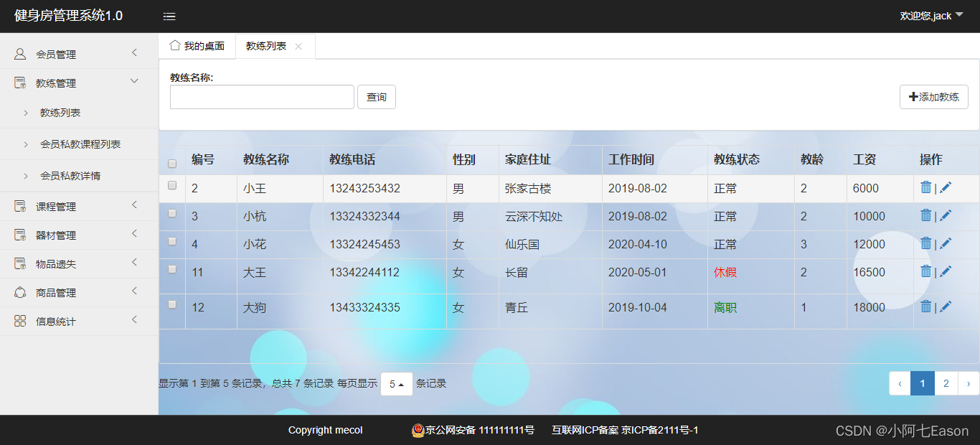Go to page 2 of the table
The height and width of the screenshot is (445, 980).
(946, 383)
